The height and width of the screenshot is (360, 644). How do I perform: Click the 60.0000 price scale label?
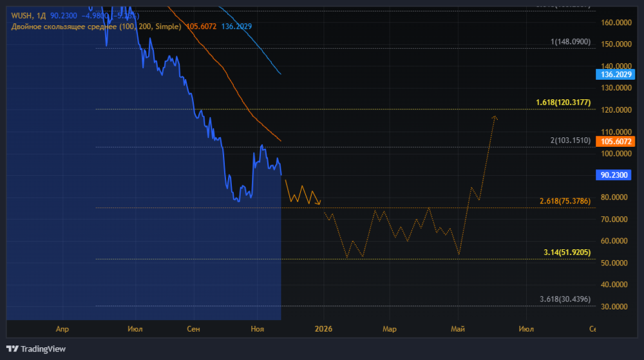(614, 241)
